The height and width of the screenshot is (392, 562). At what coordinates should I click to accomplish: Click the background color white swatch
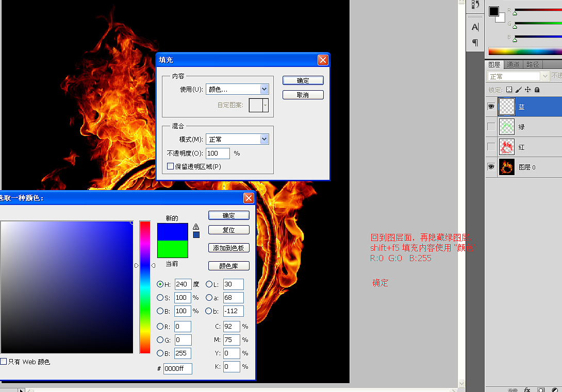(501, 19)
